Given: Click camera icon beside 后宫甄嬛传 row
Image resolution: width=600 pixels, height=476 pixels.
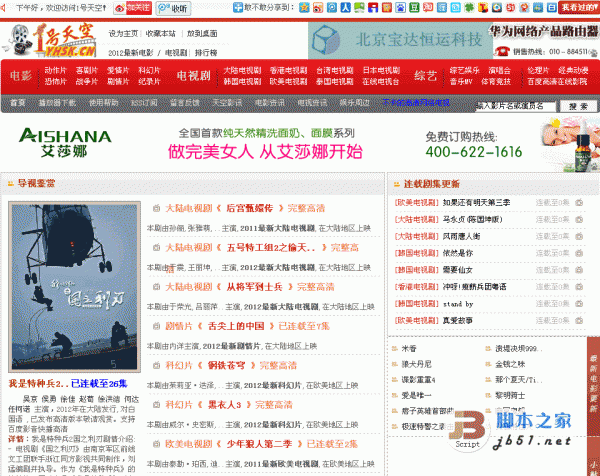Looking at the screenshot, I should (156, 208).
